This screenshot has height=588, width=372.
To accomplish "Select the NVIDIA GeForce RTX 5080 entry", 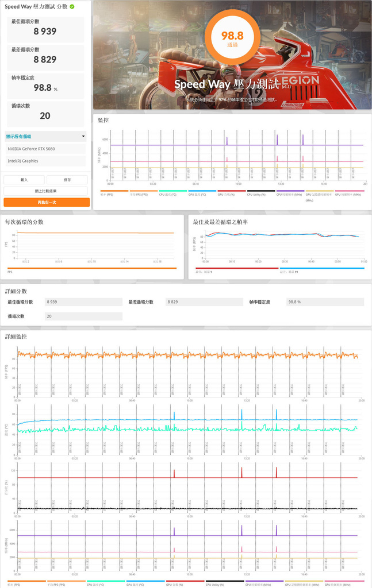I will pos(45,149).
